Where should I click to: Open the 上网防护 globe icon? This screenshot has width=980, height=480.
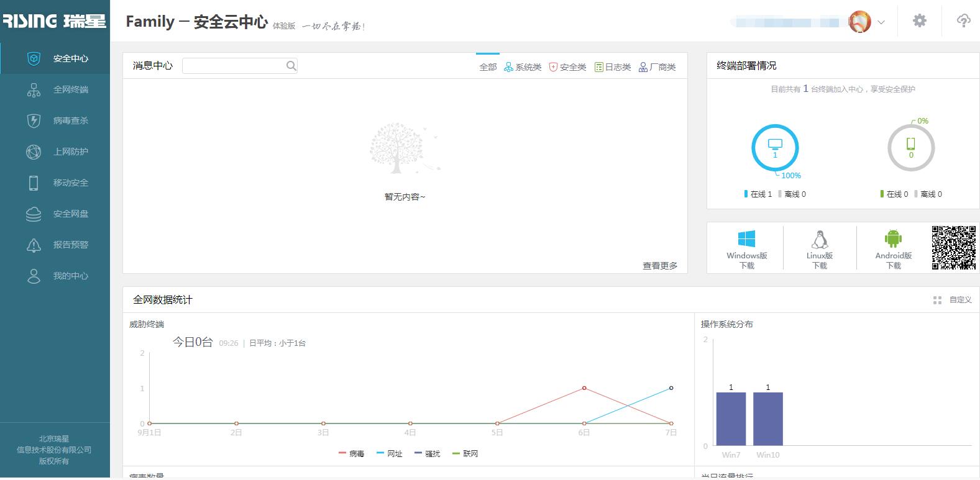34,152
